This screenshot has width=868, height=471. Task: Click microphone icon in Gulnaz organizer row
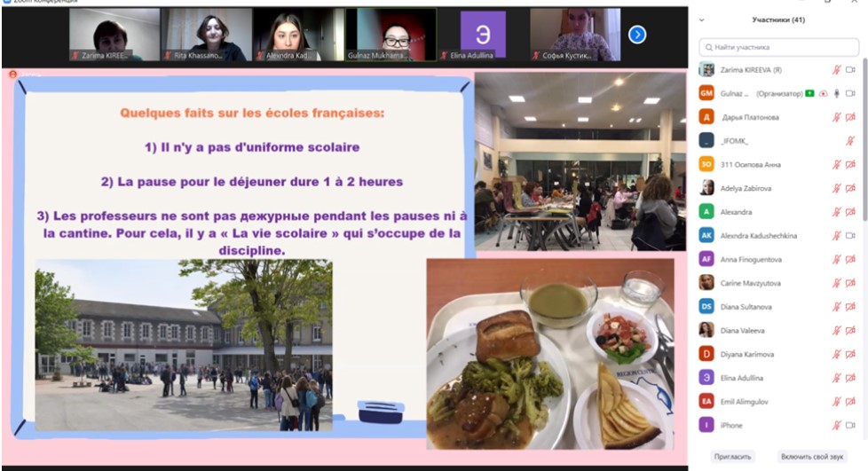836,93
